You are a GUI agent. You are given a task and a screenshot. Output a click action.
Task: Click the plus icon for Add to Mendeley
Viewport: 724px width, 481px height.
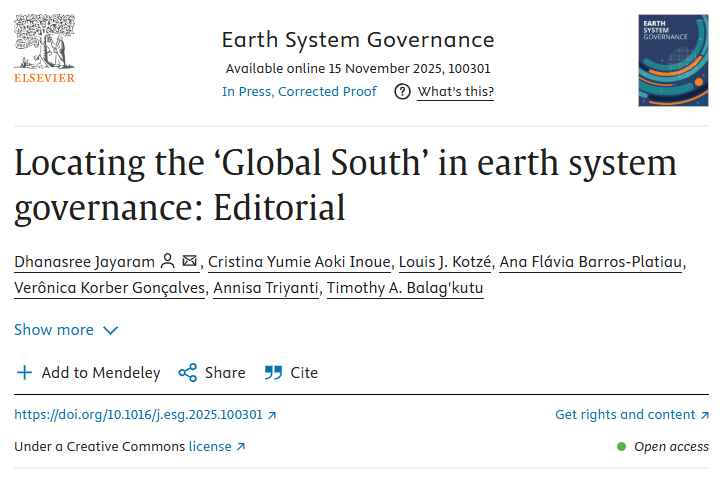tap(25, 373)
